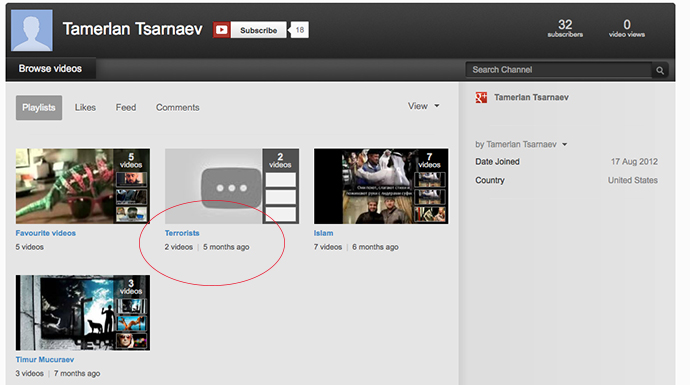Click the channel avatar profile picture

click(x=32, y=30)
